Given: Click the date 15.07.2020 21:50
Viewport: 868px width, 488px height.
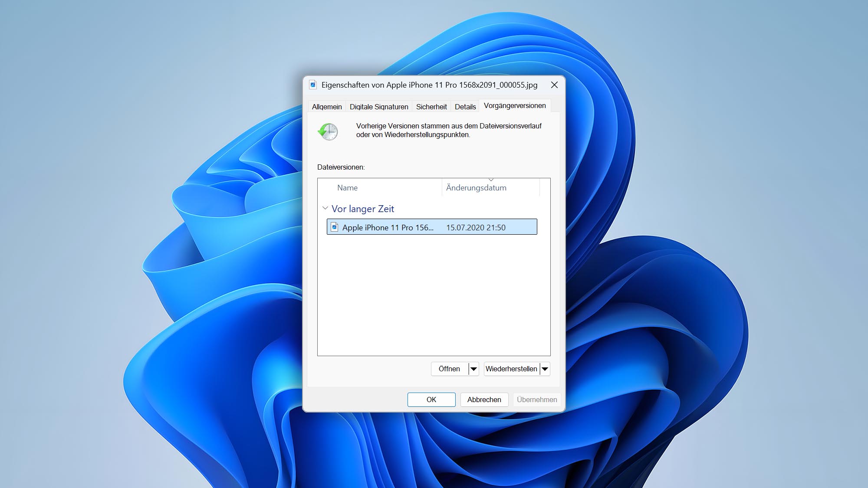Looking at the screenshot, I should 476,228.
